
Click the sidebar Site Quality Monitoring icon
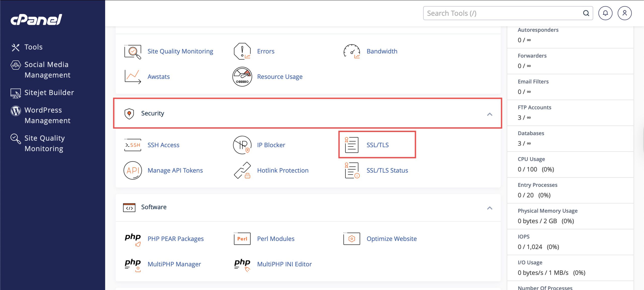(16, 139)
